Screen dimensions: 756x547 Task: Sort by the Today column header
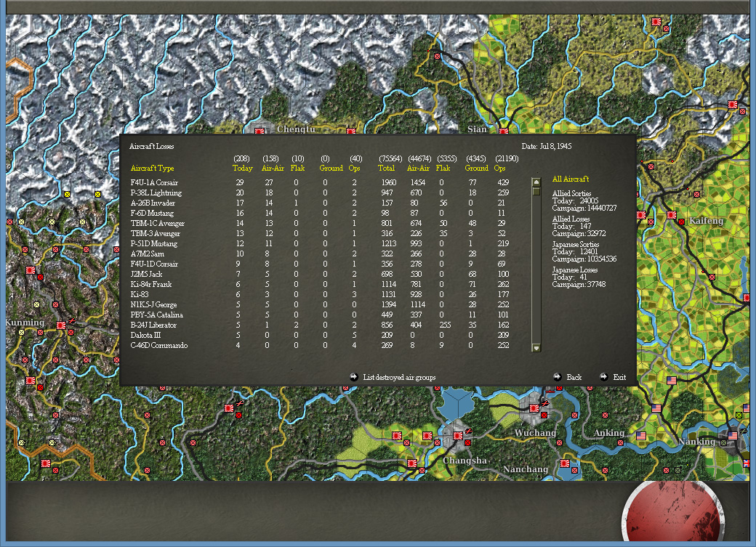pyautogui.click(x=243, y=169)
